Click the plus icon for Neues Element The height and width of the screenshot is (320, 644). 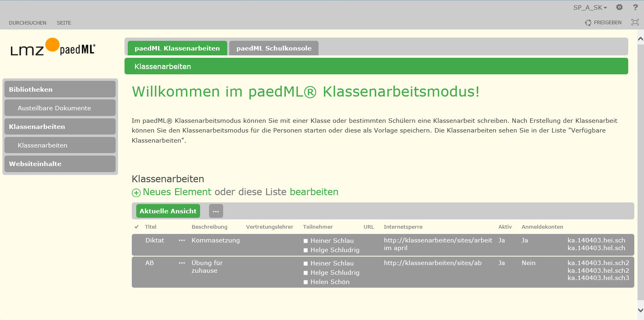pos(136,193)
